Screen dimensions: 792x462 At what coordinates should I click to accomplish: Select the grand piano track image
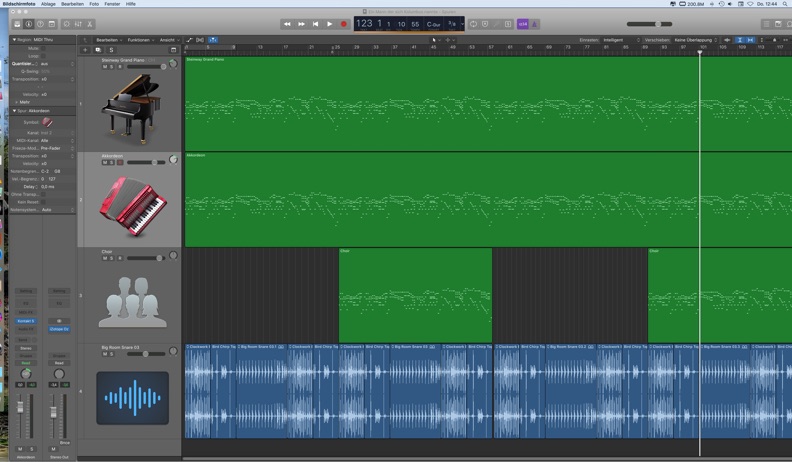coord(131,109)
